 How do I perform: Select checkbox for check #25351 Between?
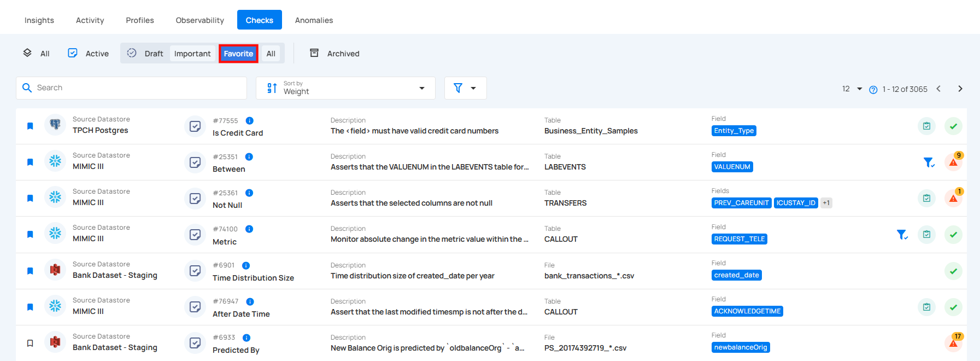[x=195, y=162]
